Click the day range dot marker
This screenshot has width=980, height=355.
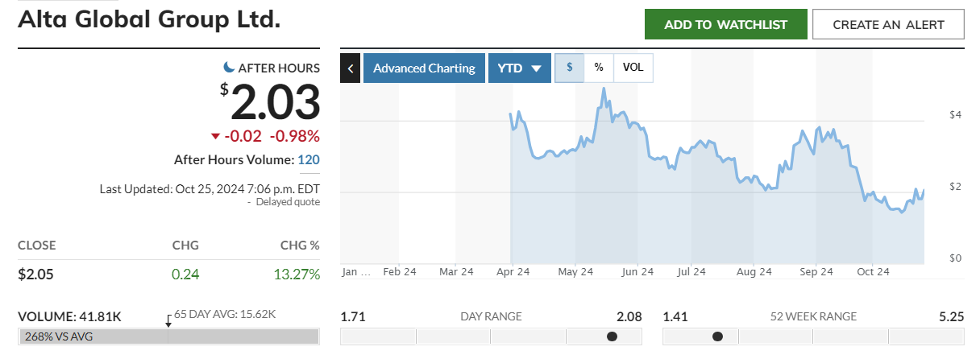612,336
